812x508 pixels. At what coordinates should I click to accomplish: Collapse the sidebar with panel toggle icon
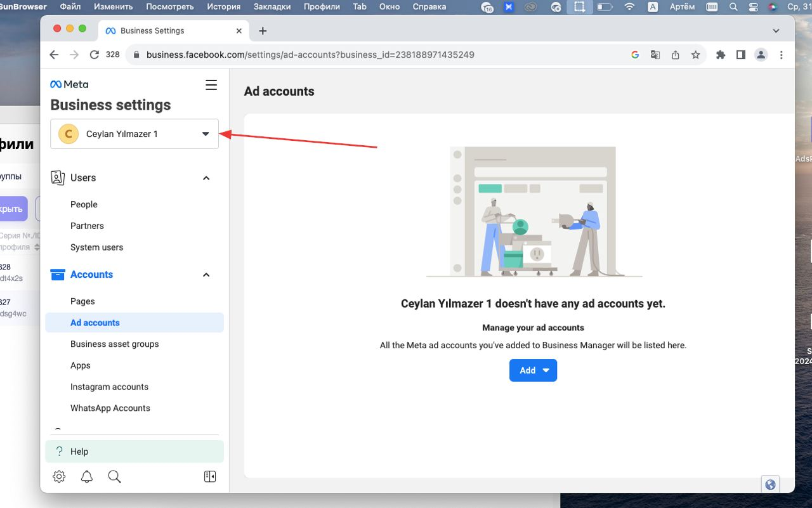coord(210,476)
